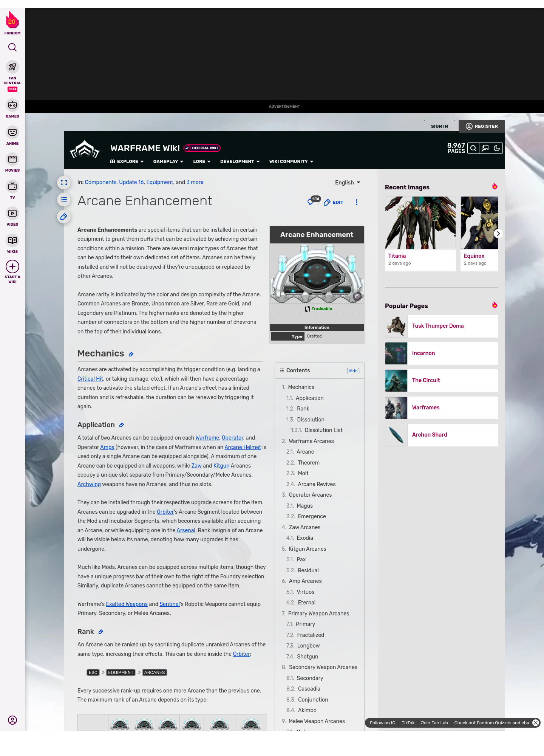Advance the Recent Images carousel with arrow
Image resolution: width=544 pixels, height=756 pixels.
[x=498, y=234]
